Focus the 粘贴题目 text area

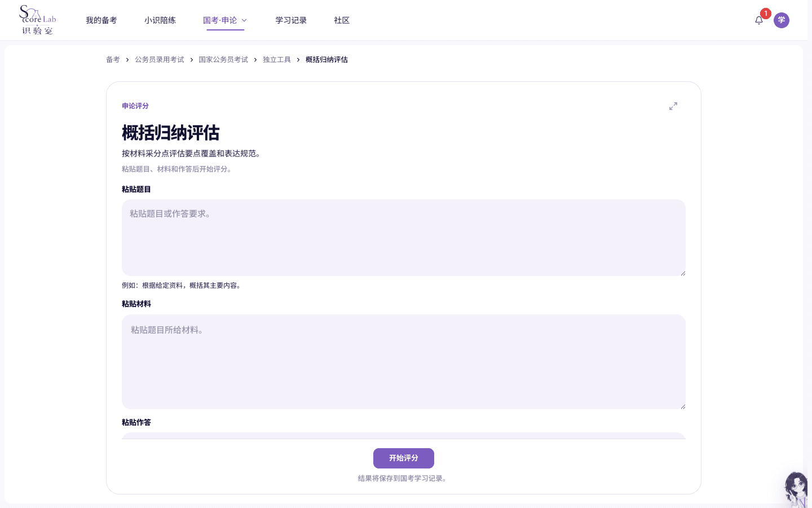pyautogui.click(x=404, y=238)
